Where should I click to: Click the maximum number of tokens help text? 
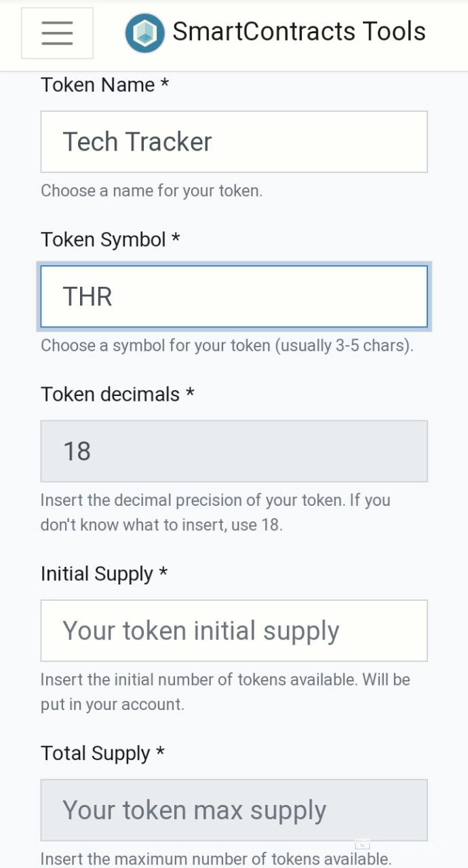click(216, 859)
